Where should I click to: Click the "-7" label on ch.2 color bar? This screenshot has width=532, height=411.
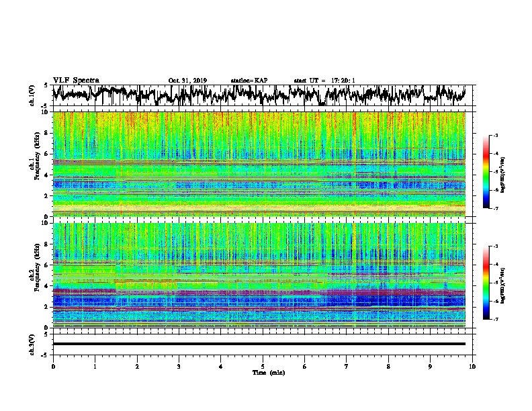pos(496,320)
